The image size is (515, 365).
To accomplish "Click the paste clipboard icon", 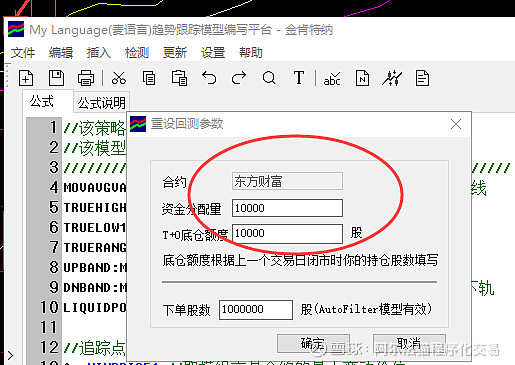I will pyautogui.click(x=179, y=78).
